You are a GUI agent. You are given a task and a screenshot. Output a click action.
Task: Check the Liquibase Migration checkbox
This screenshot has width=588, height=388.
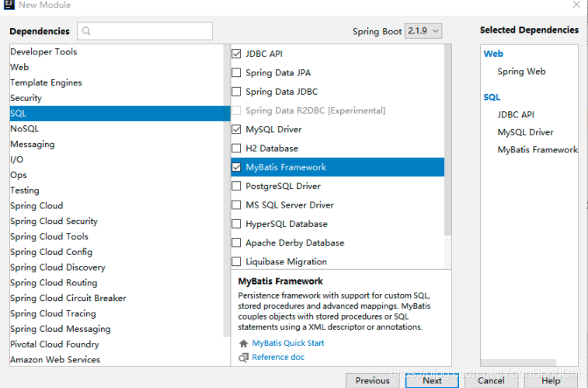point(236,261)
